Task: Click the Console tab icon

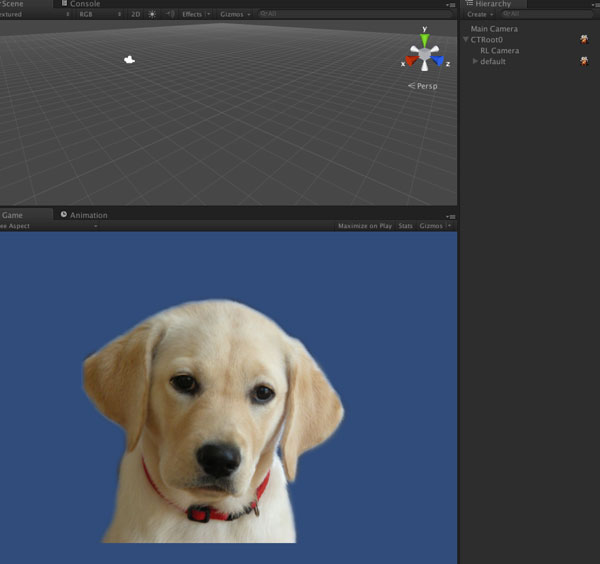Action: (x=64, y=3)
